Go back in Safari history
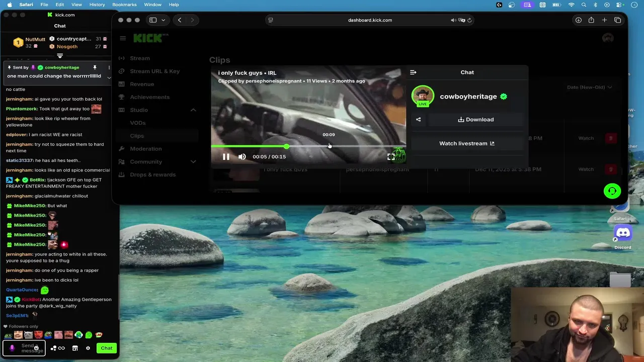Screen dimensions: 644x362 coord(180,20)
